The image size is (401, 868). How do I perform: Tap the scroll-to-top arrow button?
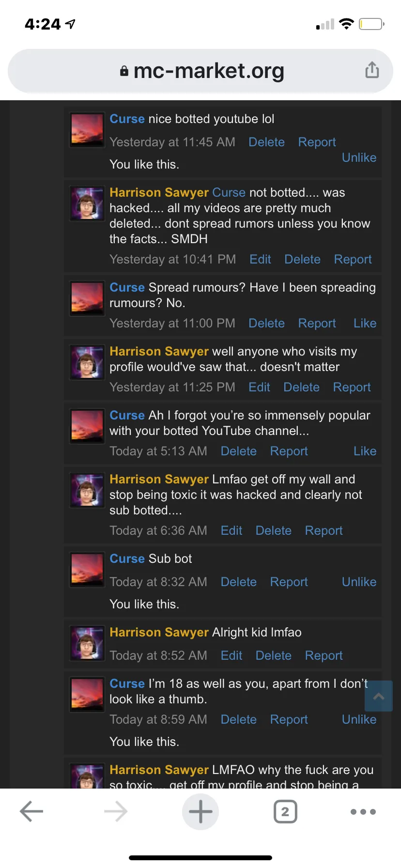tap(378, 696)
